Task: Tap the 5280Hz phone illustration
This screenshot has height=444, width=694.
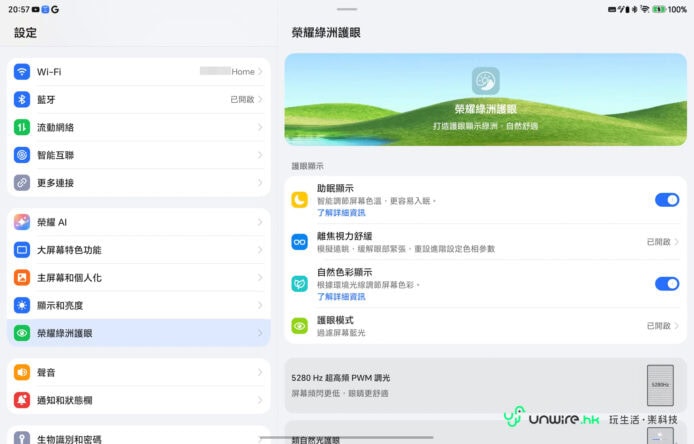Action: click(x=660, y=385)
